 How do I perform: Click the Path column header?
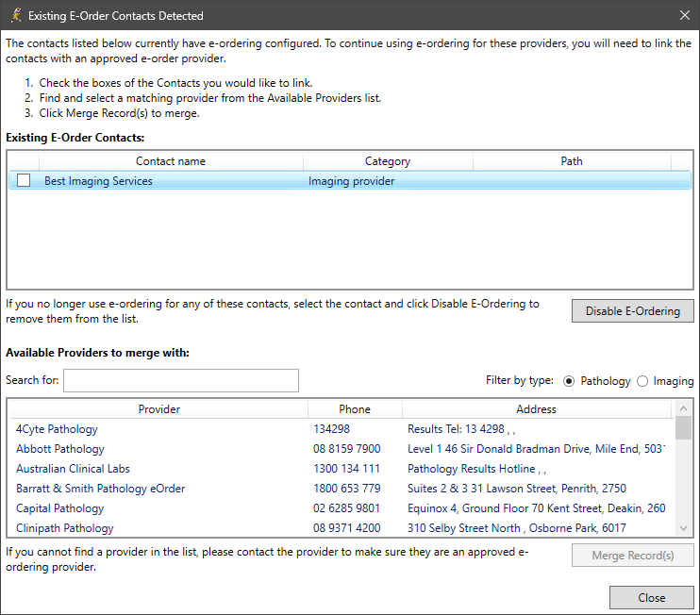[x=572, y=161]
